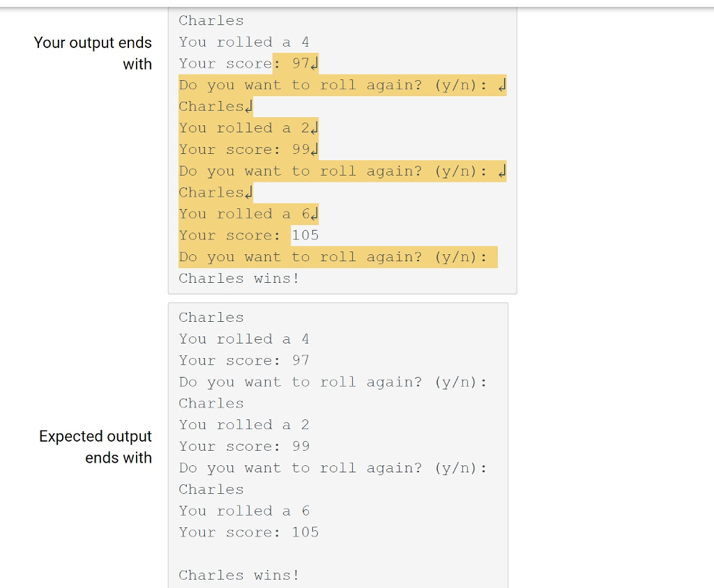Click "Your score: 99" in expected output

pos(243,447)
